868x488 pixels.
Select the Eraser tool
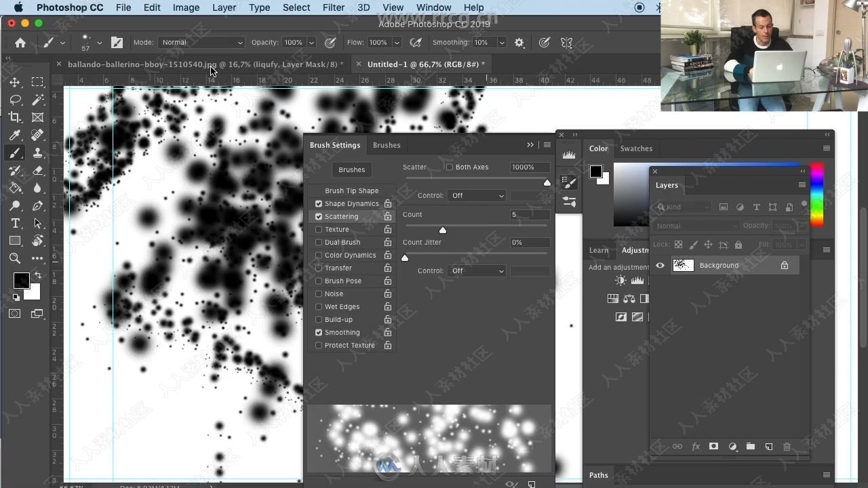(38, 170)
